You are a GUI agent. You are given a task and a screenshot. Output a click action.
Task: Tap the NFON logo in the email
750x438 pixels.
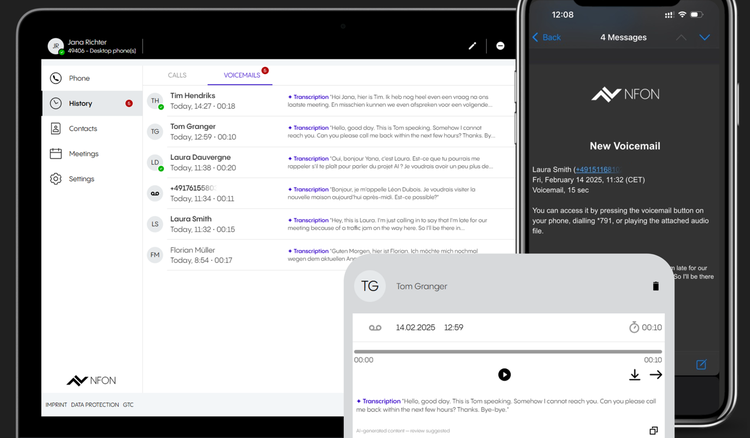click(625, 94)
